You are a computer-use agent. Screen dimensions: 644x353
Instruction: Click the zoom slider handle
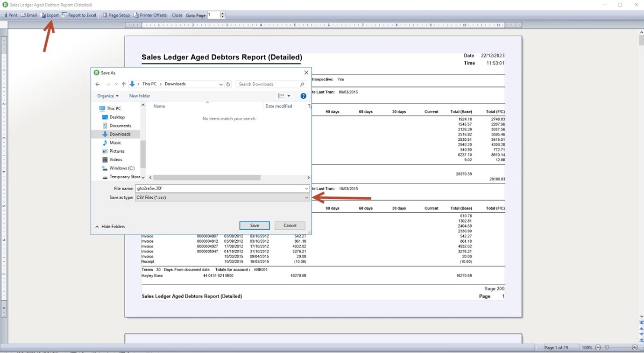tap(607, 347)
